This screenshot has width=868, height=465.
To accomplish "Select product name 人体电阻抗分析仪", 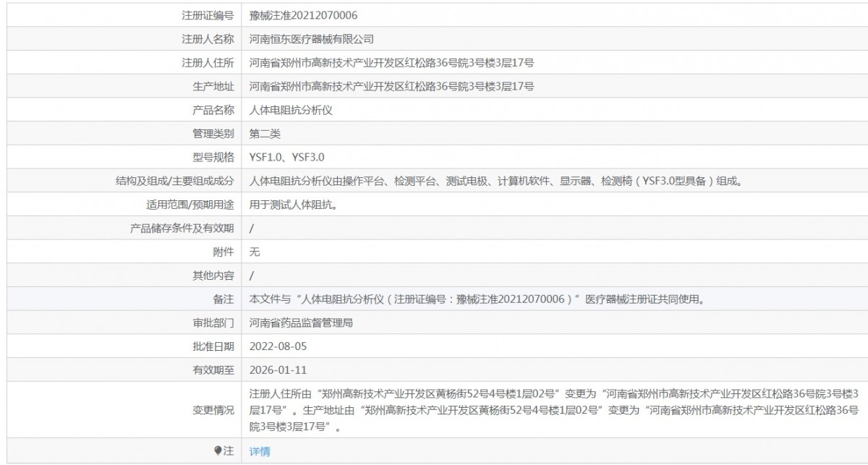I will (x=290, y=110).
